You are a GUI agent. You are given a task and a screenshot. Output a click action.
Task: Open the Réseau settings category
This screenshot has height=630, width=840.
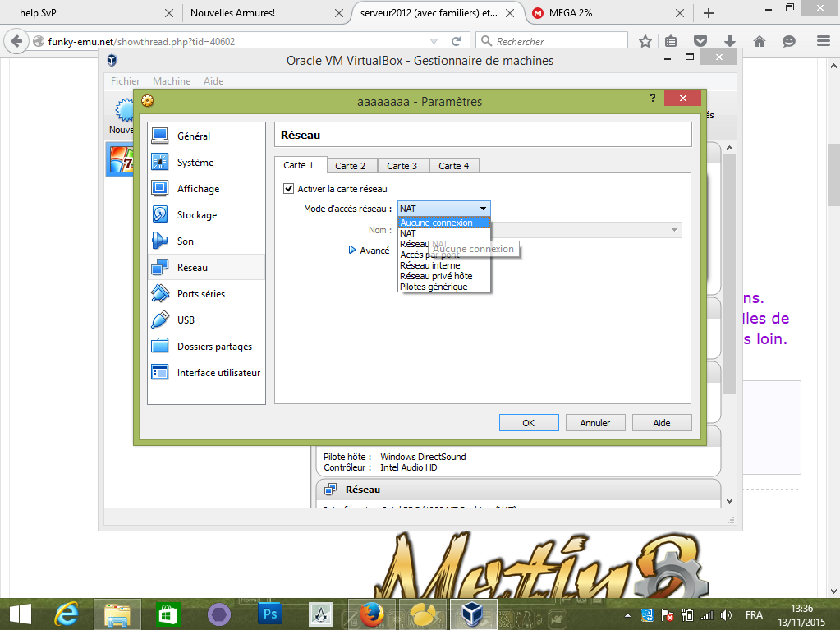tap(206, 267)
